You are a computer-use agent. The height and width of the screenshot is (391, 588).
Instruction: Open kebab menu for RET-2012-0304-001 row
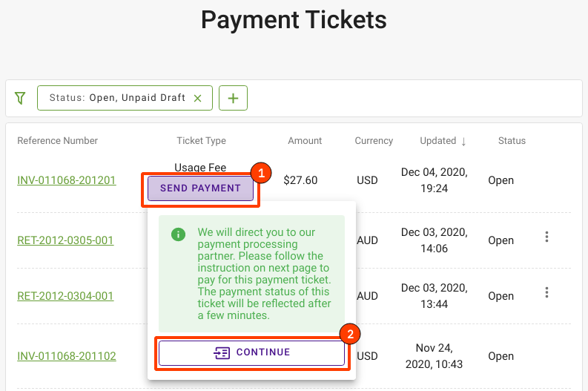546,292
